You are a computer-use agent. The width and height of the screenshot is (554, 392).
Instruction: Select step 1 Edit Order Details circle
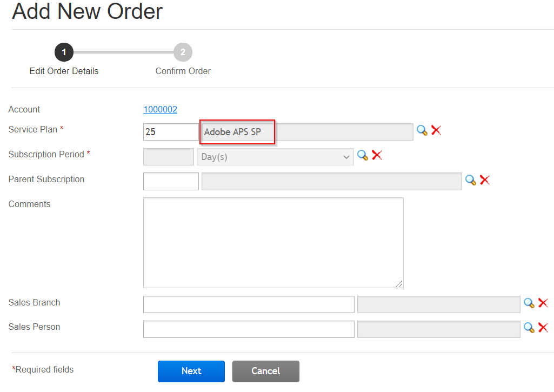pos(64,52)
